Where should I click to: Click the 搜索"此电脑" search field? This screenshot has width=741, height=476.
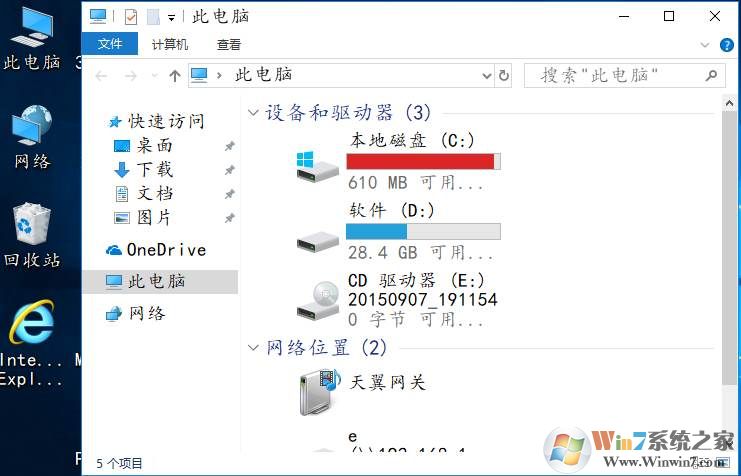pos(625,76)
